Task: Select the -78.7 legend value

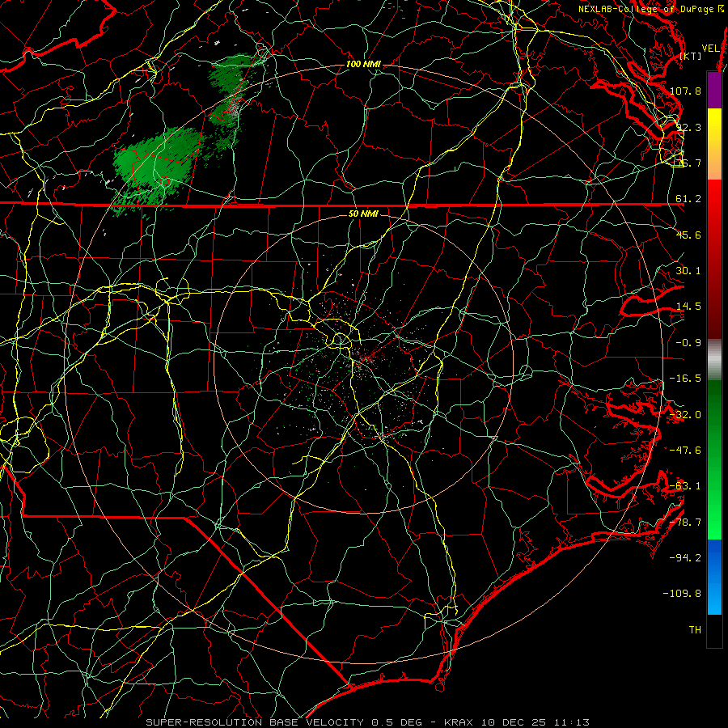Action: 686,523
